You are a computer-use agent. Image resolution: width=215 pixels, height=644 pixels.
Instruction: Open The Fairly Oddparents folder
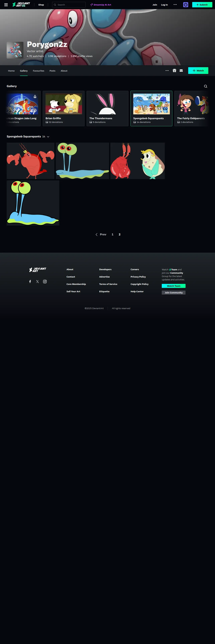pos(192,109)
